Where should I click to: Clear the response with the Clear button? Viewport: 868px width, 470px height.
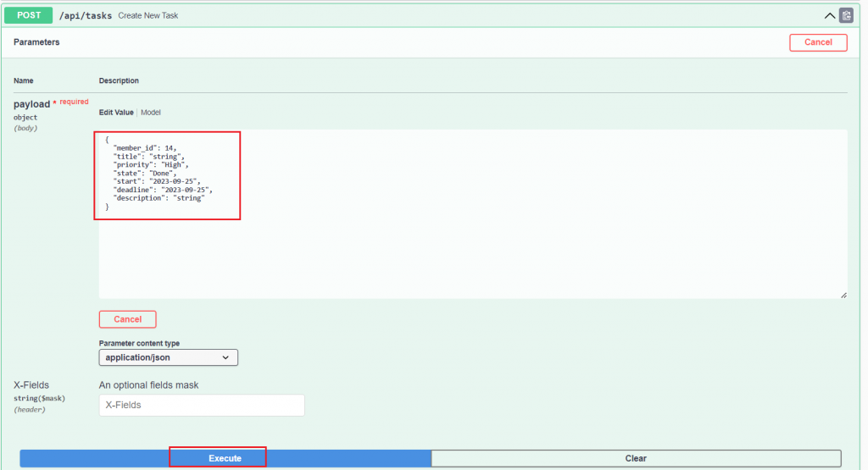636,458
